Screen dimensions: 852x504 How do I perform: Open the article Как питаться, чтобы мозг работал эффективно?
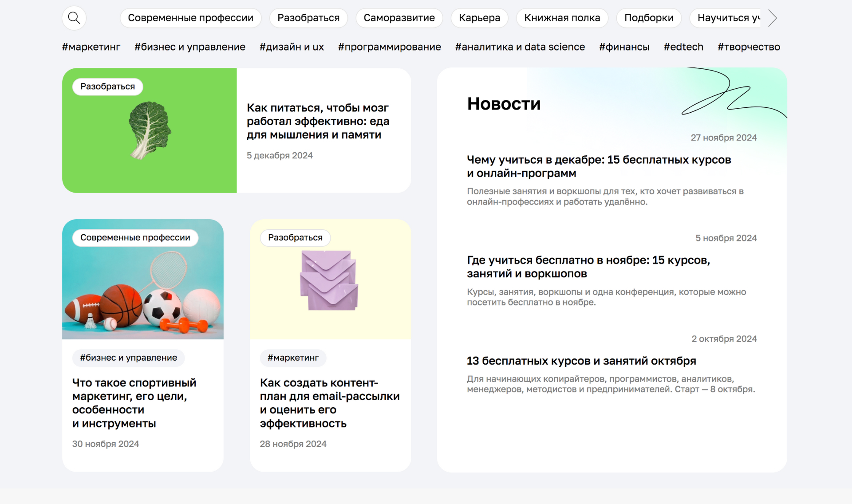click(318, 121)
